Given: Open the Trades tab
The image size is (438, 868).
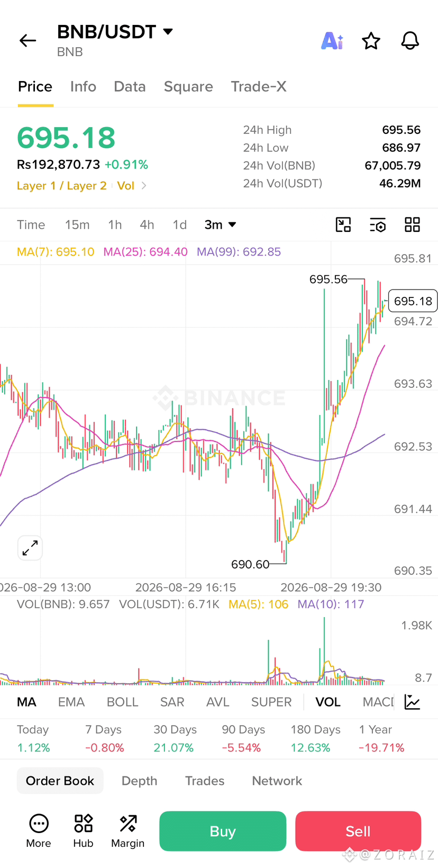Looking at the screenshot, I should 205,781.
